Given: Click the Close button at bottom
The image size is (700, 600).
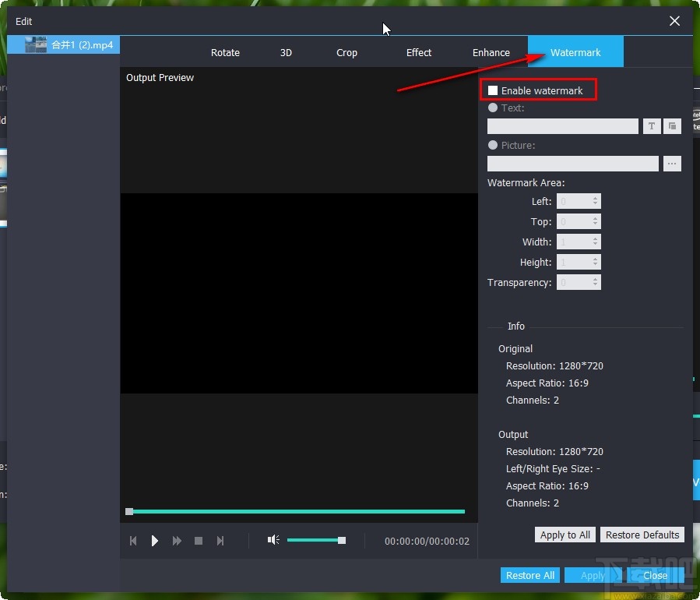Looking at the screenshot, I should click(x=655, y=575).
